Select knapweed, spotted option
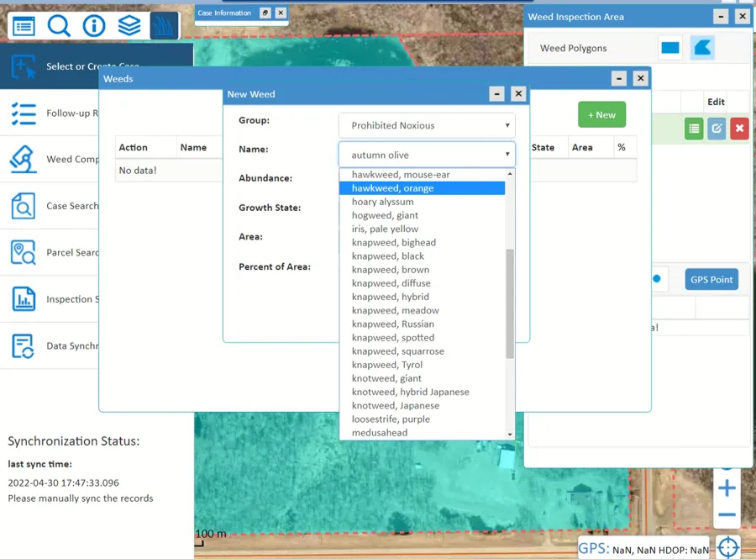756x559 pixels. (422, 338)
